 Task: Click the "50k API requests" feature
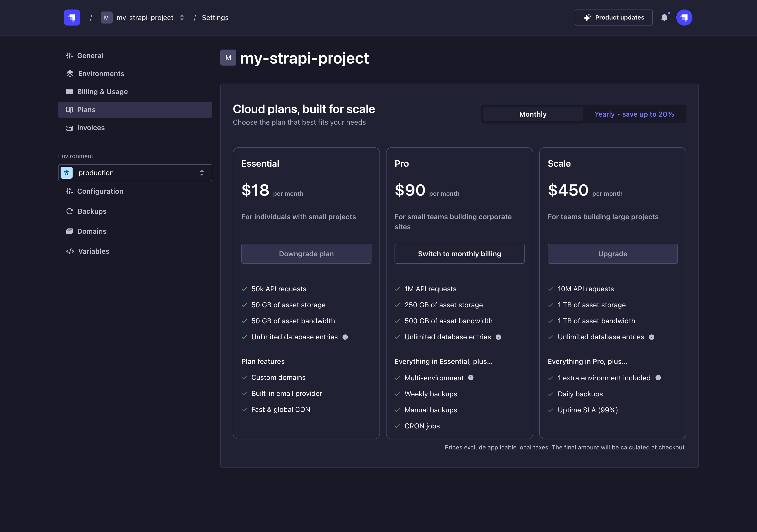tap(279, 289)
